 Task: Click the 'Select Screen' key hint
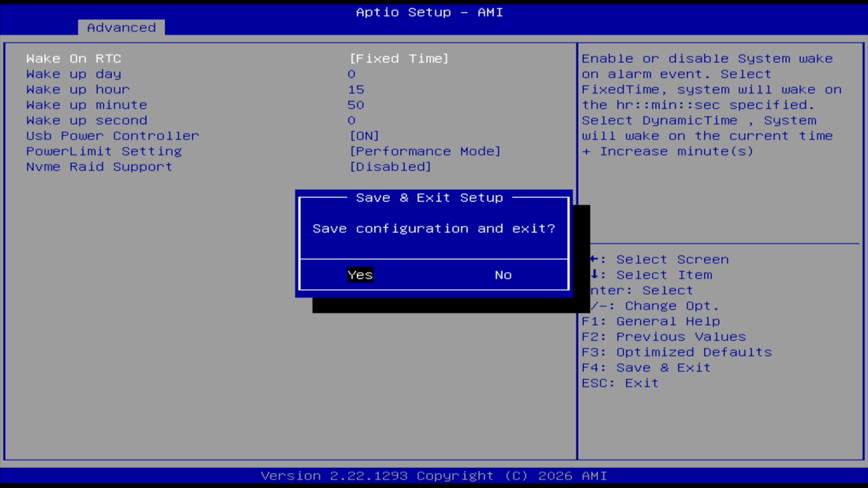coord(659,259)
